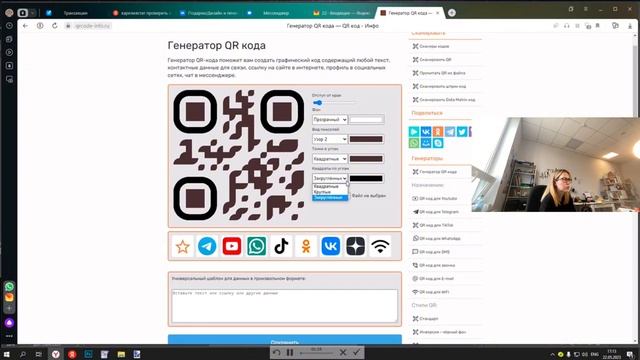The width and height of the screenshot is (640, 360).
Task: Click the browser address bar URL
Action: pos(93,26)
